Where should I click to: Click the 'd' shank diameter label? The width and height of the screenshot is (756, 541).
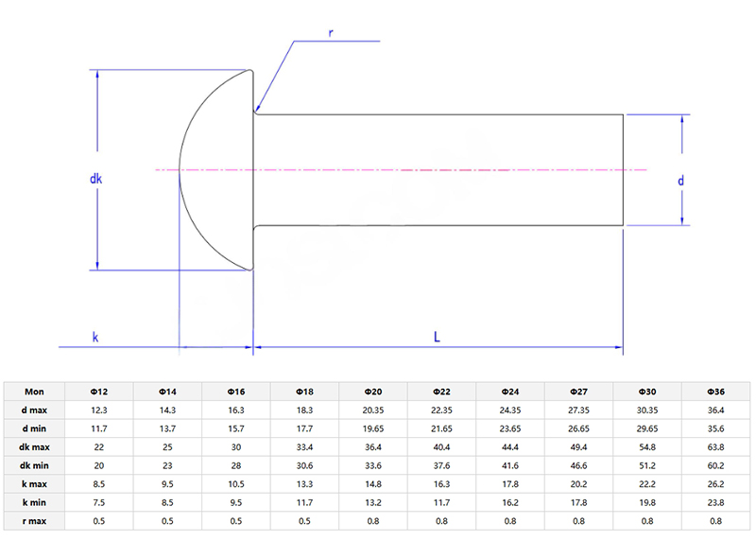click(681, 180)
